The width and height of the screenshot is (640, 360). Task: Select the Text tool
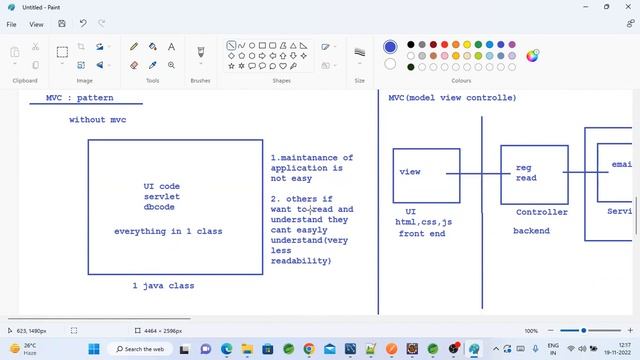(x=171, y=47)
